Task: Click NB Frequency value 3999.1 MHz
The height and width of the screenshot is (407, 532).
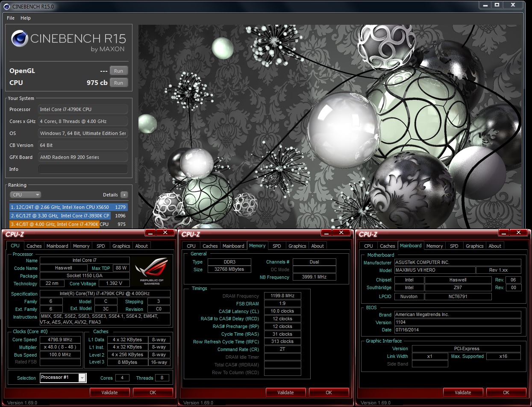Action: (x=314, y=277)
